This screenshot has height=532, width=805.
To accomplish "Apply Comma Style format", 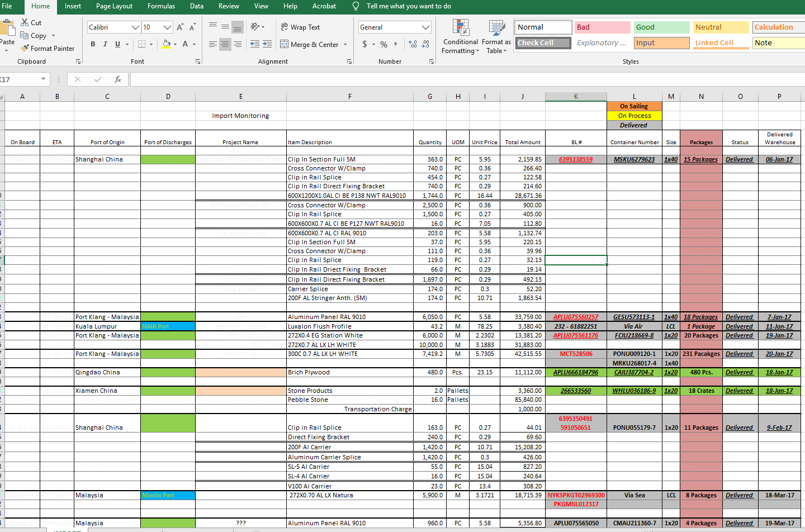I will [396, 44].
